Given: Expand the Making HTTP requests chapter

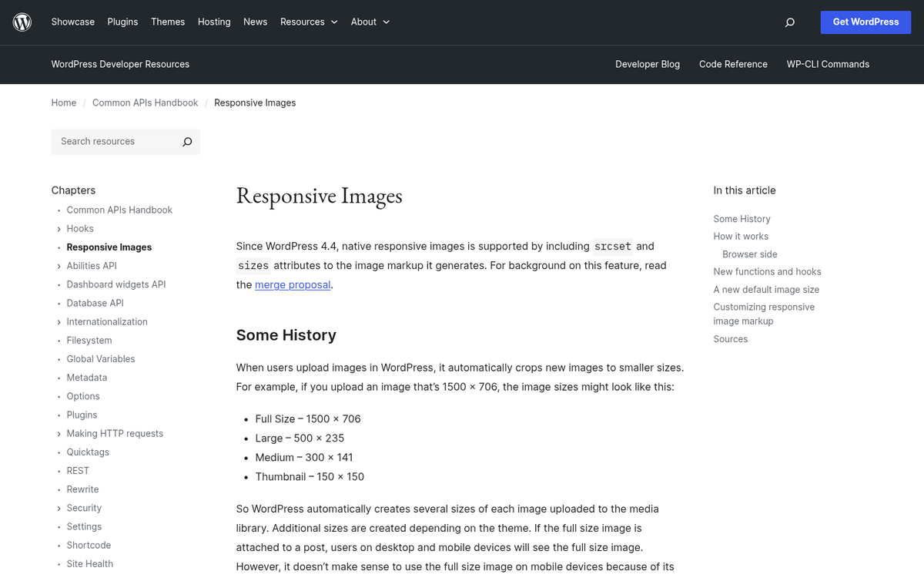Looking at the screenshot, I should [59, 433].
